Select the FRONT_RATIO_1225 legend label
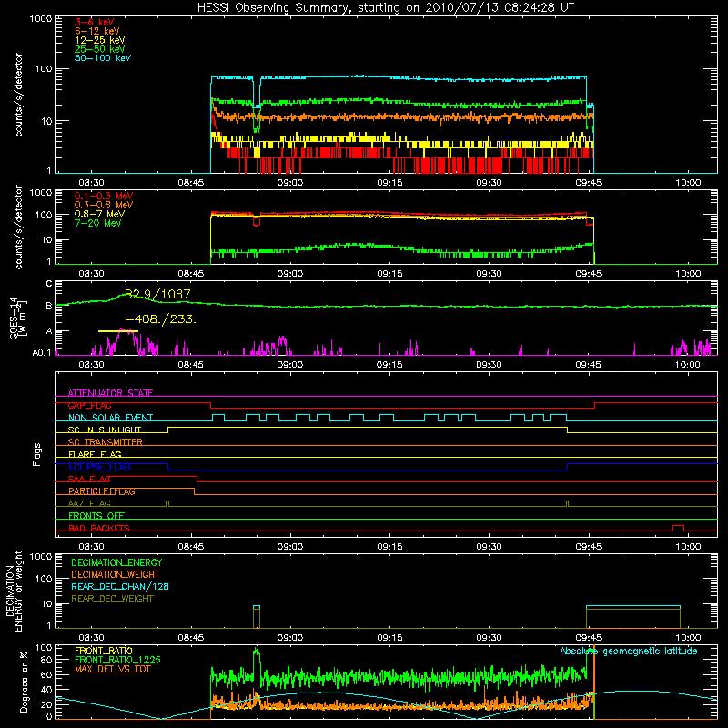 pyautogui.click(x=117, y=660)
